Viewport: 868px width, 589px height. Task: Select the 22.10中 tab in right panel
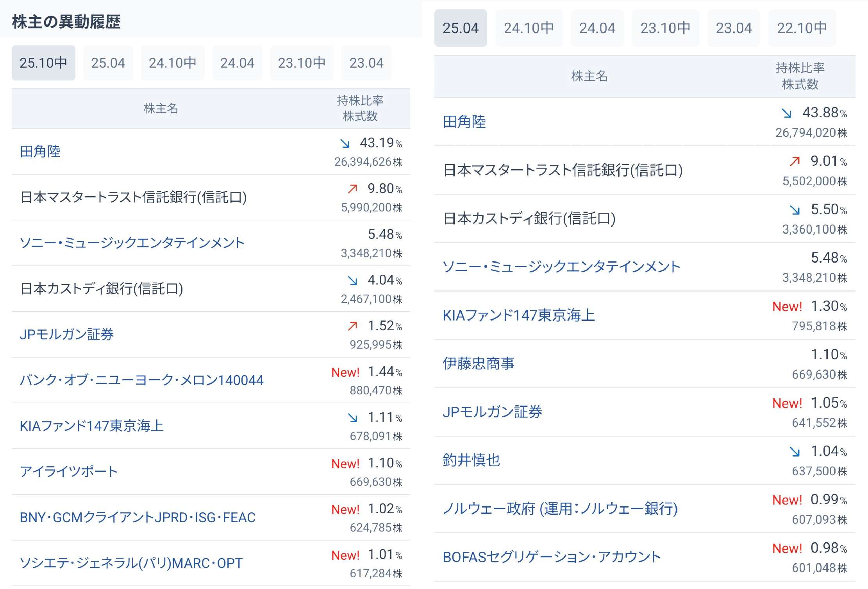coord(802,28)
